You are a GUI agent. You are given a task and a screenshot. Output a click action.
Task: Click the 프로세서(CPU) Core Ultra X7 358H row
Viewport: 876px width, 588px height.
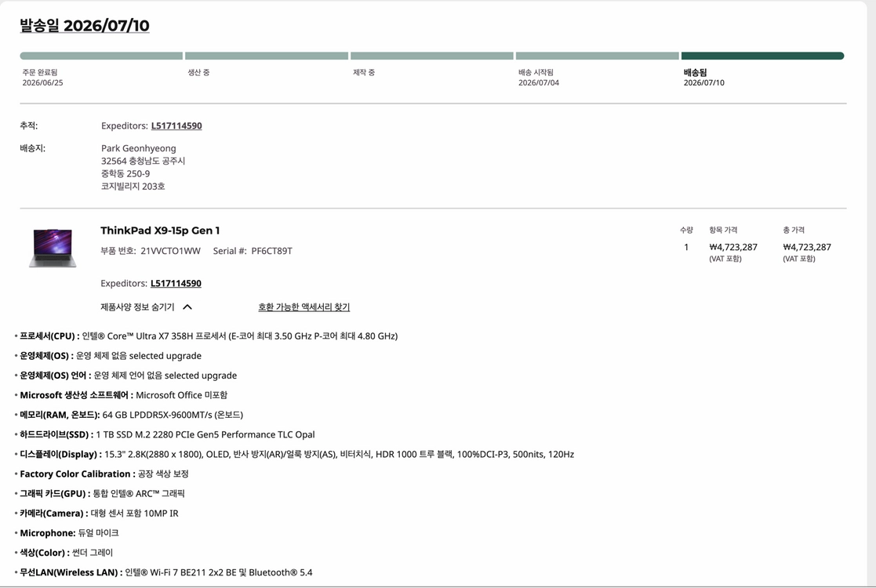pos(206,336)
